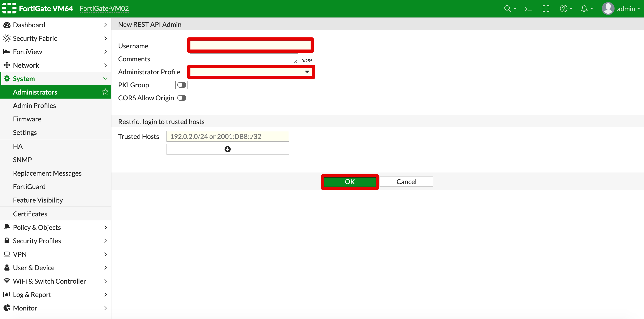Open the Administrator Profile dropdown
The image size is (644, 319).
(x=250, y=72)
